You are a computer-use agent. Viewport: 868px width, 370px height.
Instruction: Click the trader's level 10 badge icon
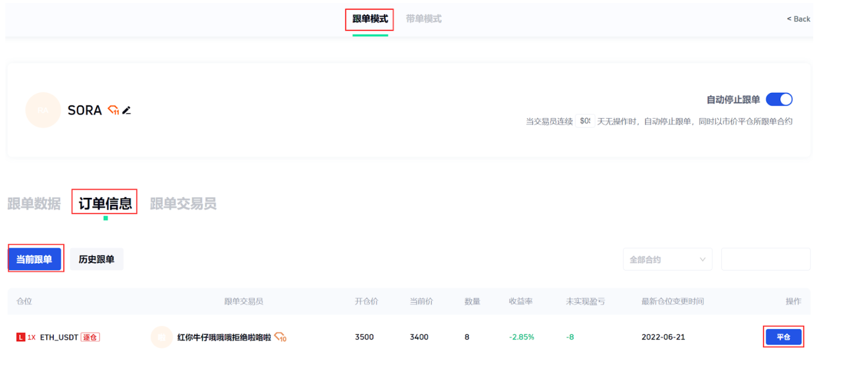coord(280,337)
